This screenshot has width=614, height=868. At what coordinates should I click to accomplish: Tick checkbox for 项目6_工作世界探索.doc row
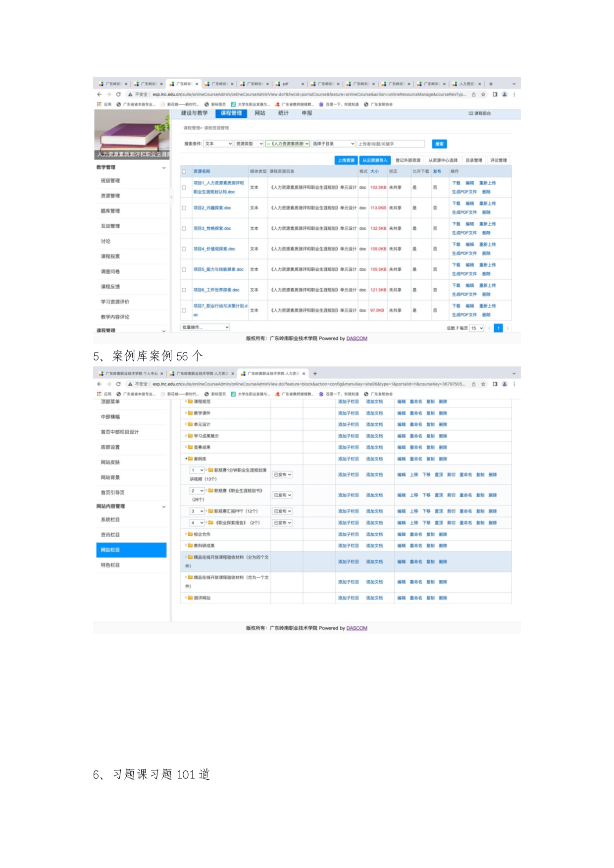(184, 290)
